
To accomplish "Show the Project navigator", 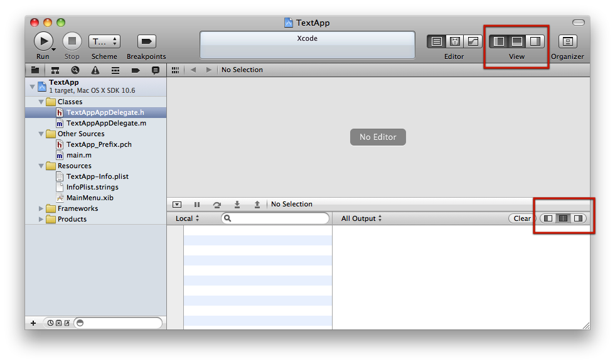I will tap(35, 70).
